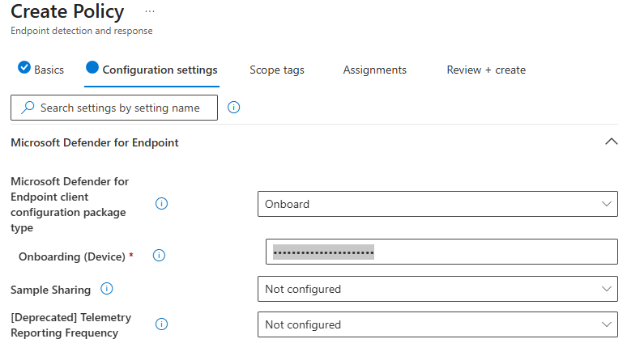Screen dimensions: 644x356
Task: Jump to the Review + create tab
Action: coord(486,70)
